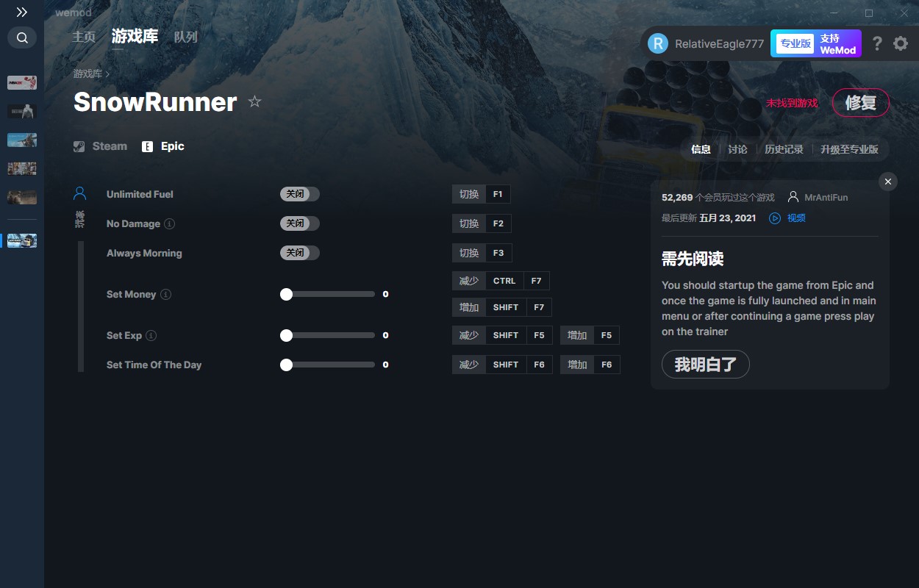
Task: Click the 我明白了 button
Action: (x=706, y=365)
